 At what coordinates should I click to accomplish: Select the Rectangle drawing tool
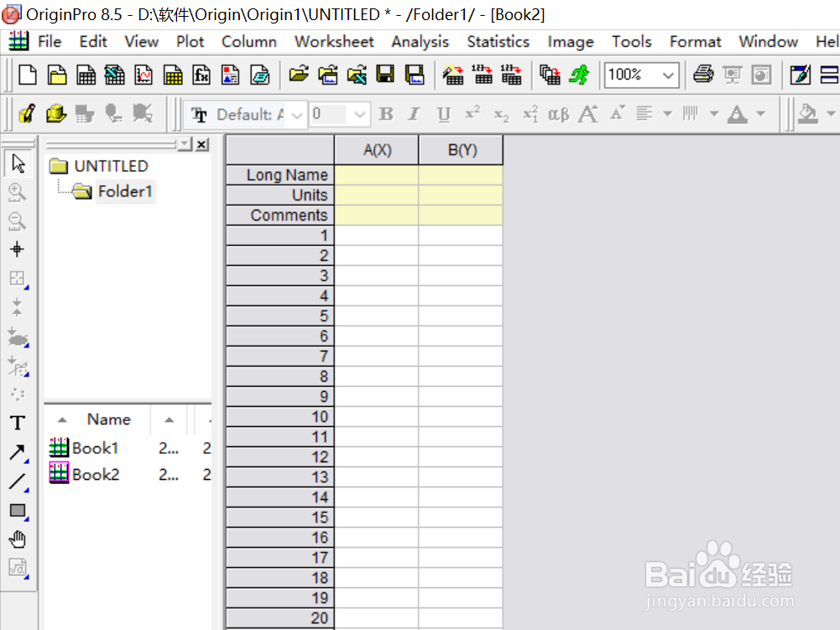18,511
